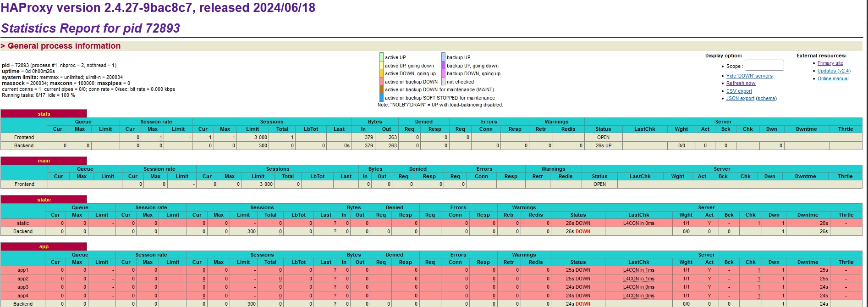Select the 'main' proxy title
Screen dimensions: 868x307
[44, 161]
